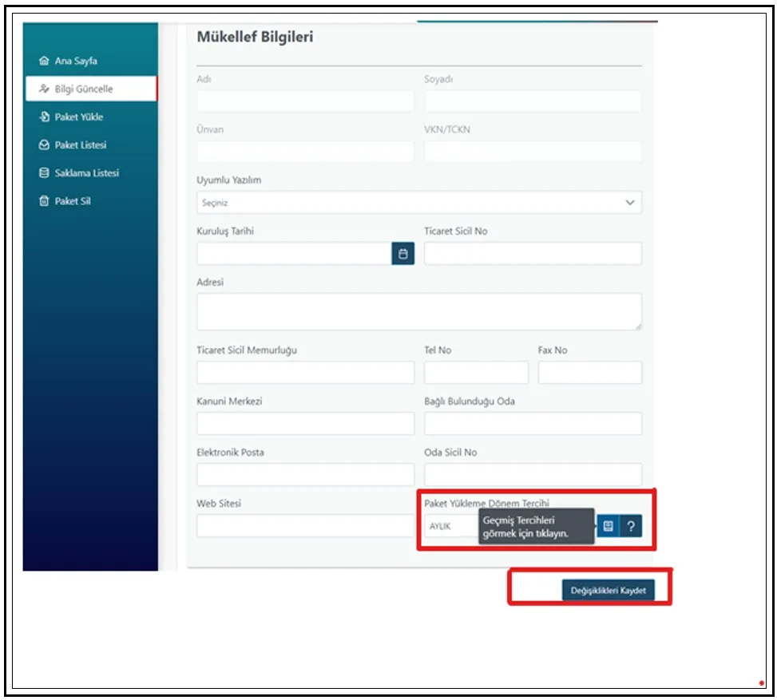The height and width of the screenshot is (700, 777).
Task: Click the Paket Listesi icon
Action: [45, 145]
